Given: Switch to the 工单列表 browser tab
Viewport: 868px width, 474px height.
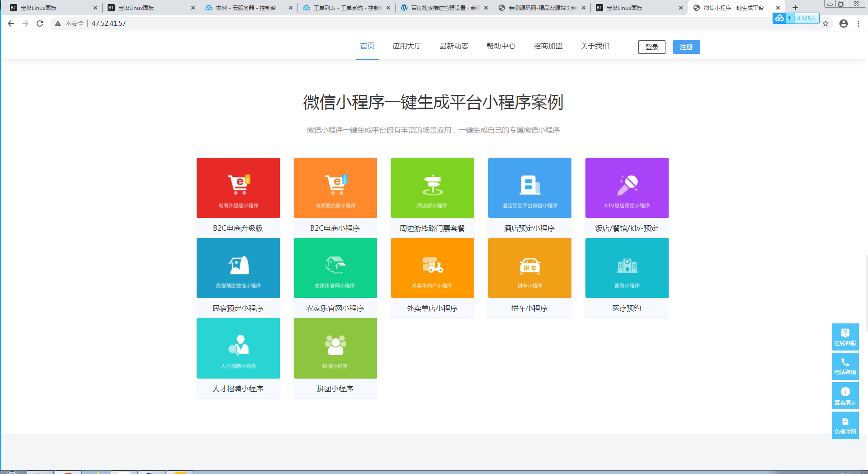Looking at the screenshot, I should click(346, 8).
